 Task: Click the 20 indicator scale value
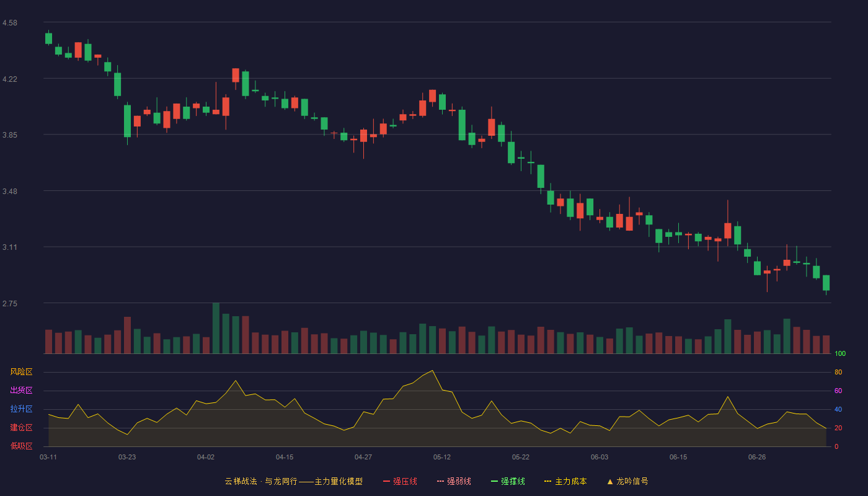(838, 428)
